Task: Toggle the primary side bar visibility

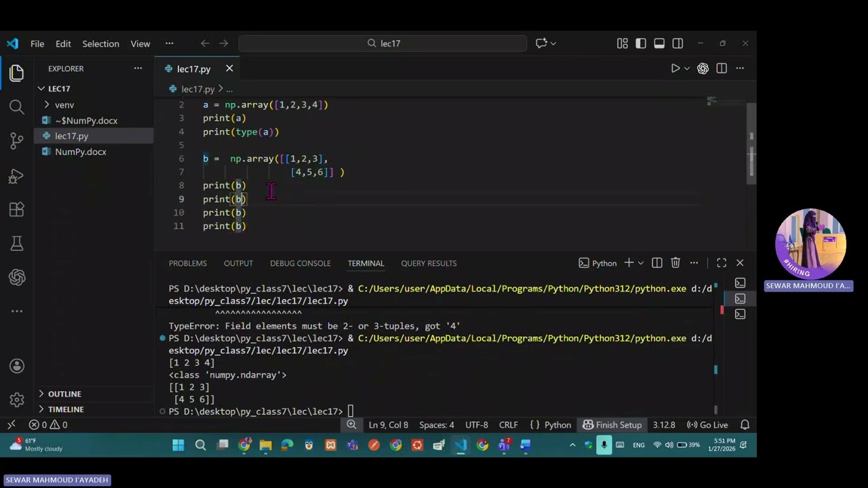Action: (641, 43)
